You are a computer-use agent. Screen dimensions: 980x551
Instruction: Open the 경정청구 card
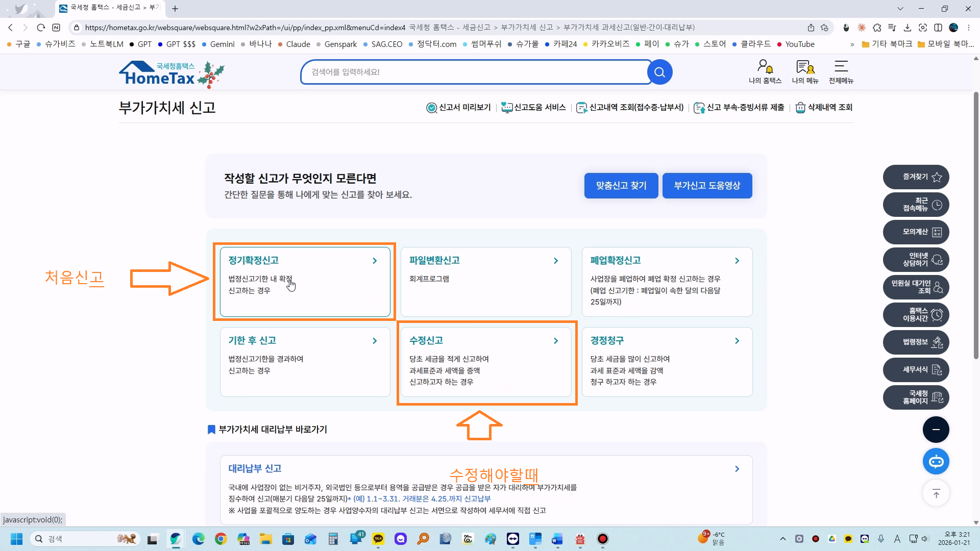pyautogui.click(x=667, y=361)
